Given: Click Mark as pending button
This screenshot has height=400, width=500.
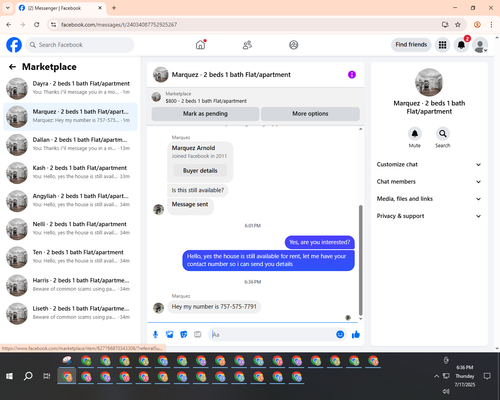Looking at the screenshot, I should [205, 114].
